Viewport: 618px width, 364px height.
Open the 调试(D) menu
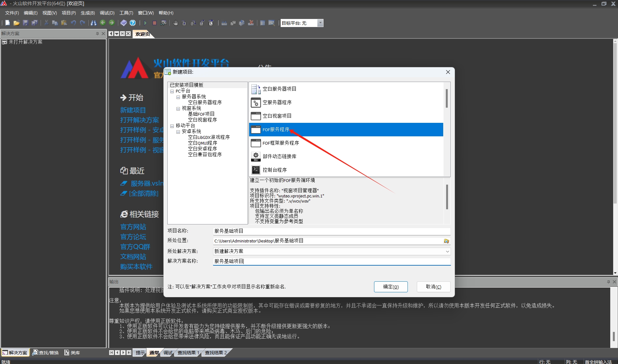pyautogui.click(x=107, y=13)
